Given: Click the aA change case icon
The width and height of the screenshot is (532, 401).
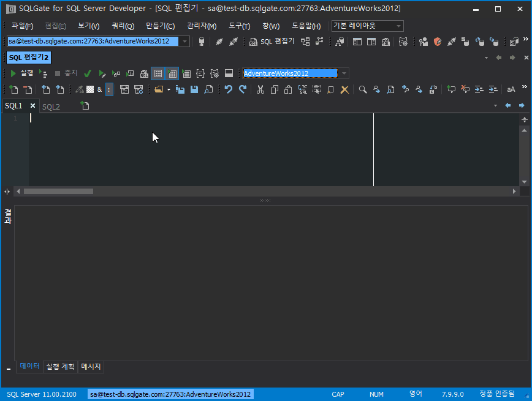Looking at the screenshot, I should [x=511, y=89].
